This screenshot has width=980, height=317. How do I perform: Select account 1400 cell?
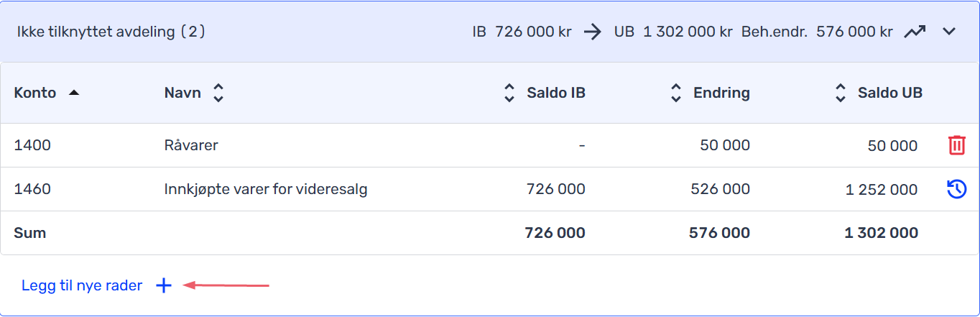click(32, 145)
